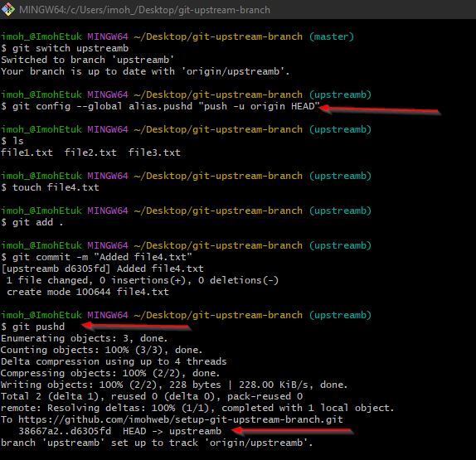Click the '$ ls' command line
Viewport: 476px width, 460px height.
(12, 141)
